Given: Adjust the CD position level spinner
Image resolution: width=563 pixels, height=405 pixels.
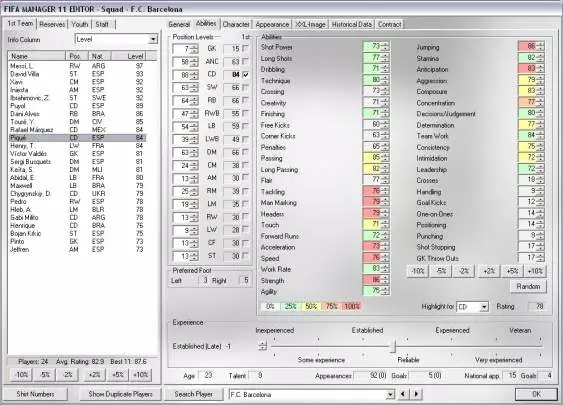Looking at the screenshot, I should point(194,75).
